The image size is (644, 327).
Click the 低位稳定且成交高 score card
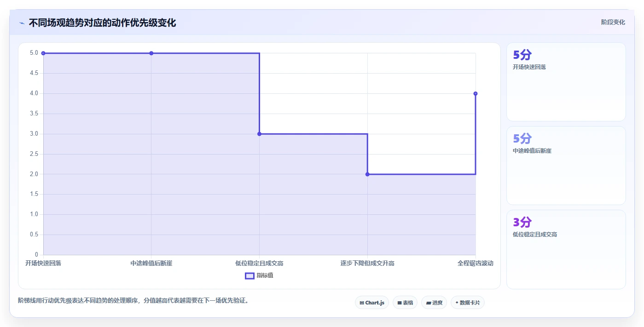(x=566, y=250)
